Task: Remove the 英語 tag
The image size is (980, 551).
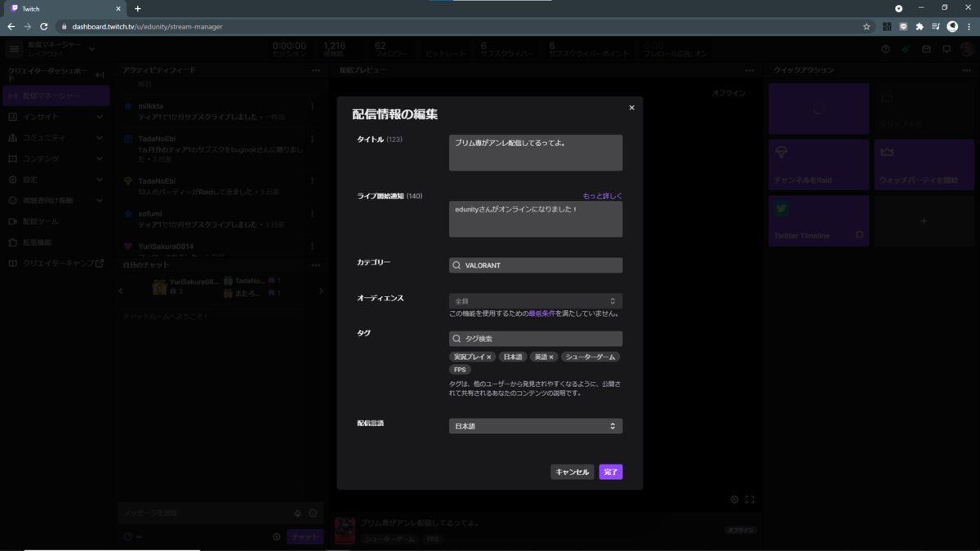Action: click(551, 357)
